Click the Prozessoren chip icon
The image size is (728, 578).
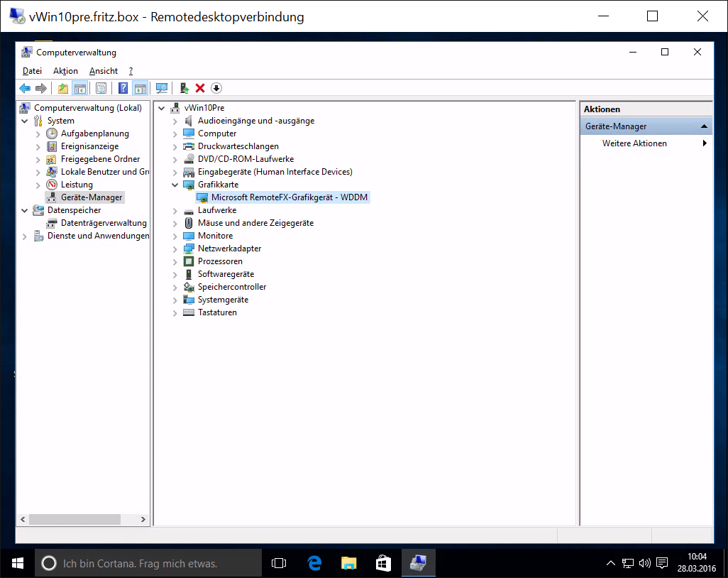(189, 261)
